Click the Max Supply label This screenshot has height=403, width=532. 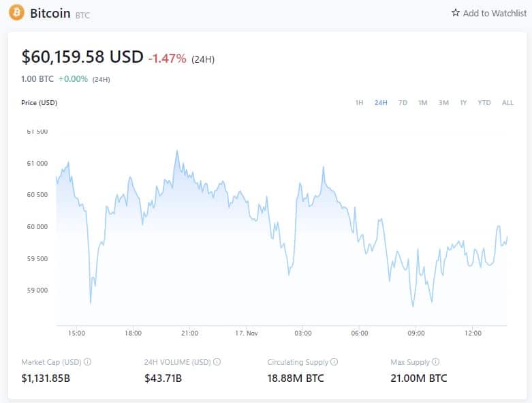coord(410,362)
